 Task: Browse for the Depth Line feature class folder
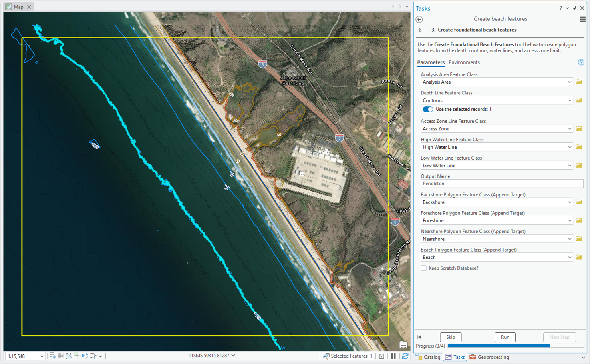click(579, 100)
